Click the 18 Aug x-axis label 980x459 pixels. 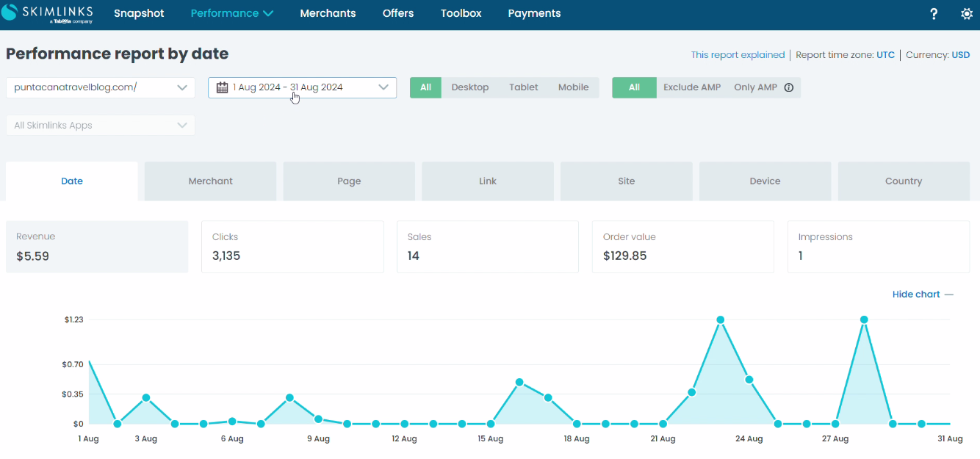[577, 439]
